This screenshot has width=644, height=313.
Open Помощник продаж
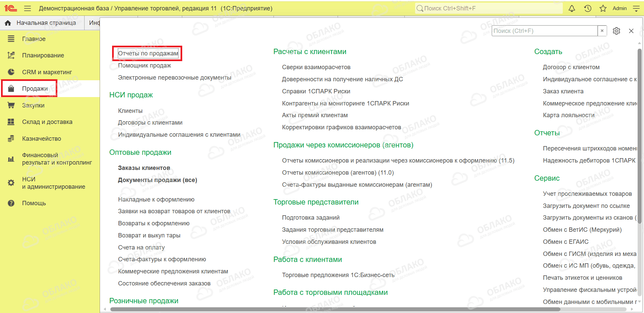point(144,65)
